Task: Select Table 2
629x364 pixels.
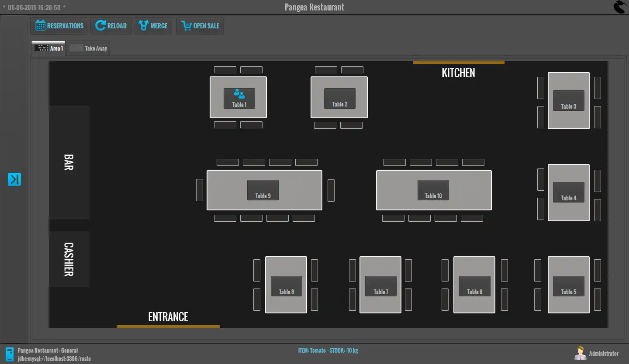Action: [x=339, y=98]
